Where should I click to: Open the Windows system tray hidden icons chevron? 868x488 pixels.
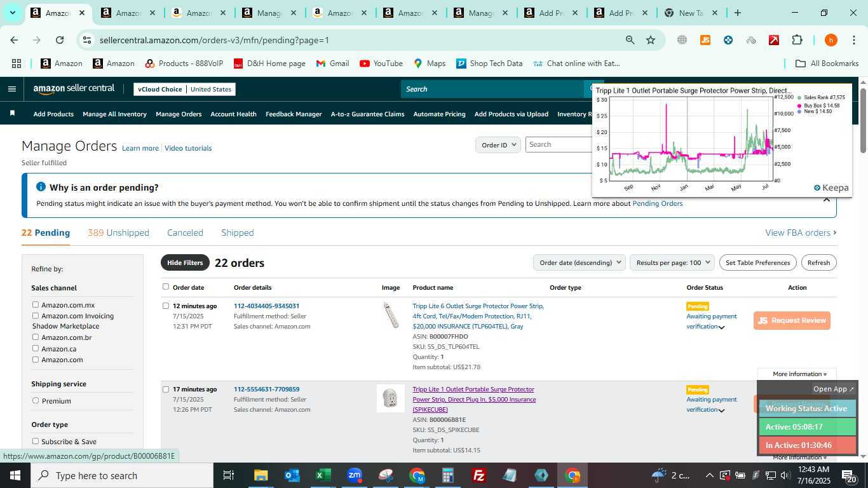point(709,475)
